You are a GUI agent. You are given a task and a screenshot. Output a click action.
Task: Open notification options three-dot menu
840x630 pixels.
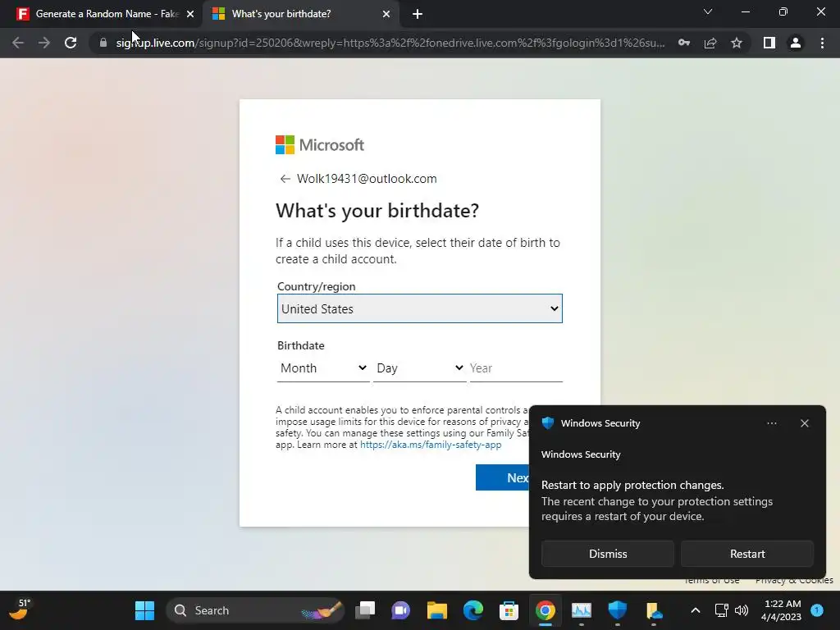pos(771,423)
